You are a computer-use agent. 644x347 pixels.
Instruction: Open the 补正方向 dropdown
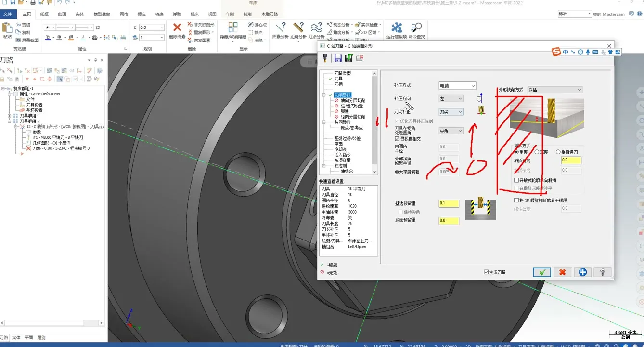(451, 99)
